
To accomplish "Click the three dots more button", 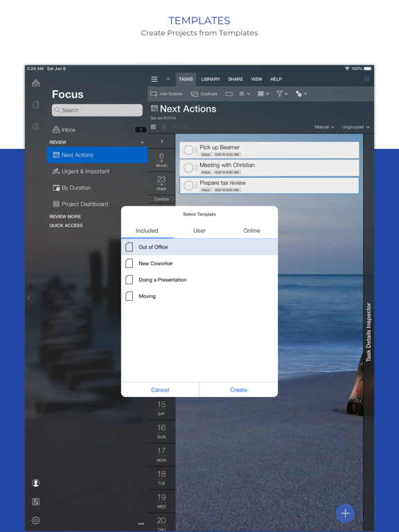I will [141, 524].
